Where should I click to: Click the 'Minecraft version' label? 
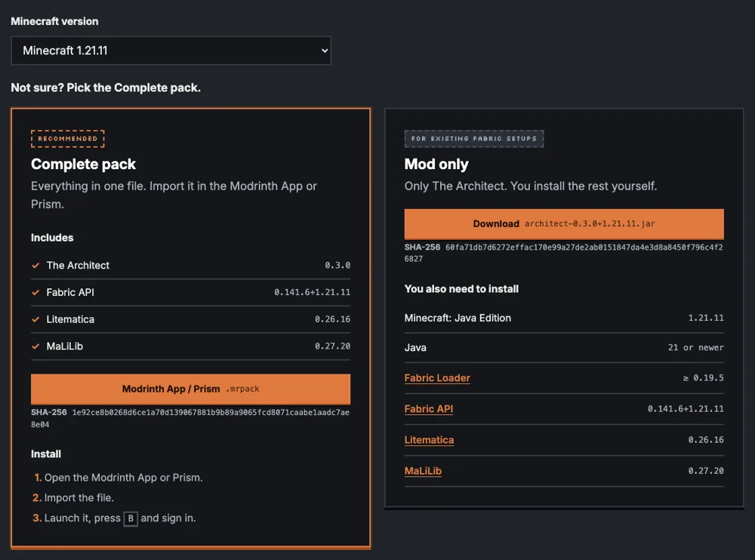54,21
